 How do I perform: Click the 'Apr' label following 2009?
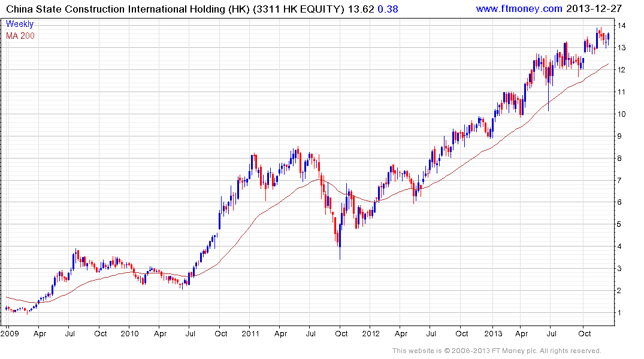click(x=40, y=333)
